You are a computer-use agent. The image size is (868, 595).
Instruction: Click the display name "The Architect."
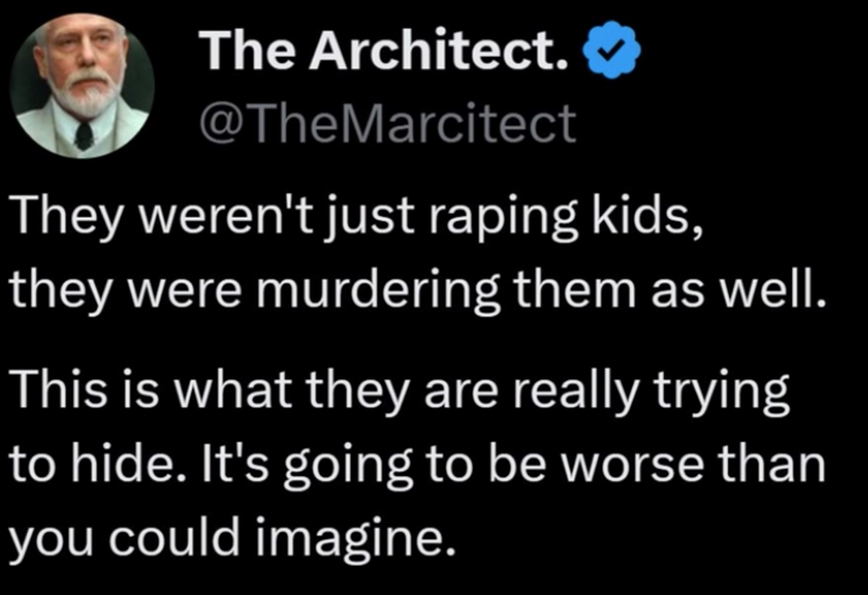coord(384,50)
